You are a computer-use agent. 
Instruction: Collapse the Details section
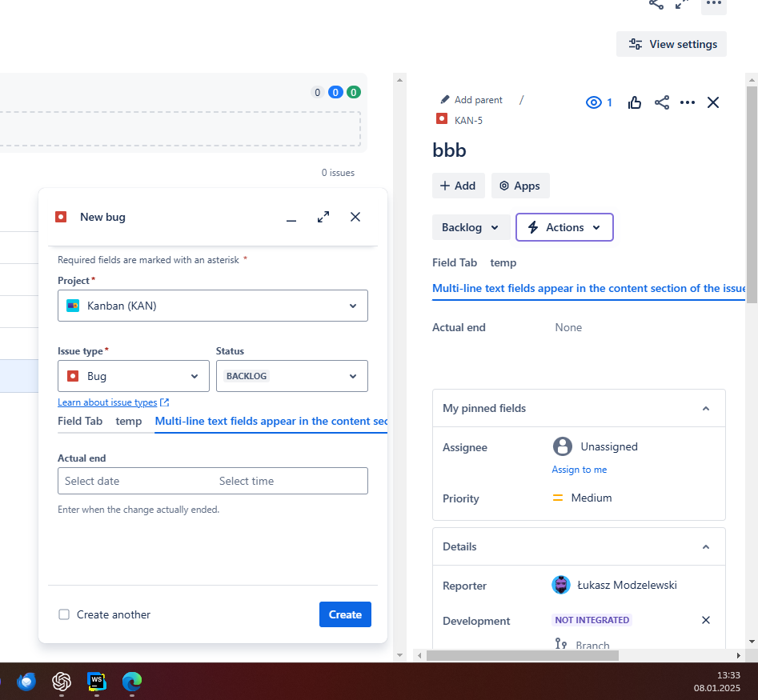click(x=705, y=547)
